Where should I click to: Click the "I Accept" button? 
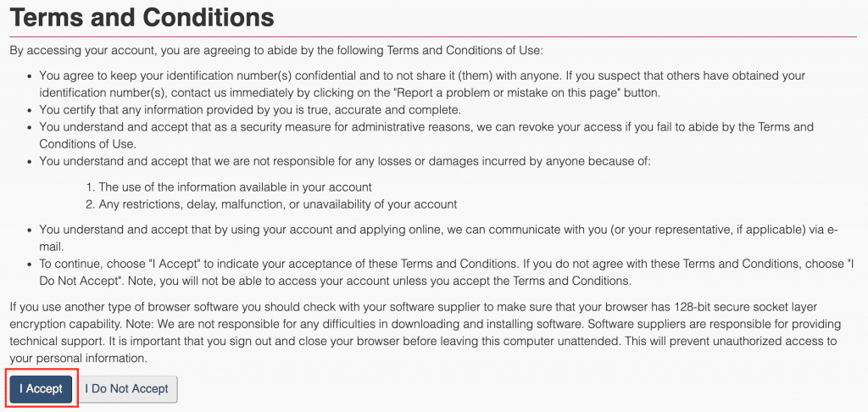(x=41, y=388)
